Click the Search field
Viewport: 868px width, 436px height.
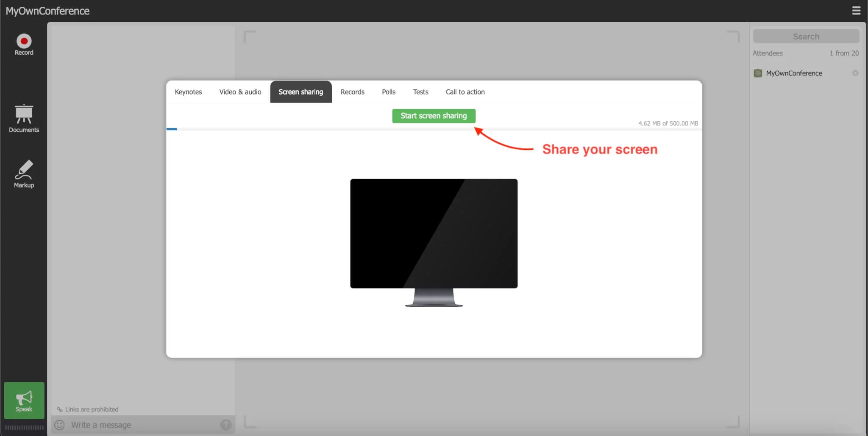point(805,36)
